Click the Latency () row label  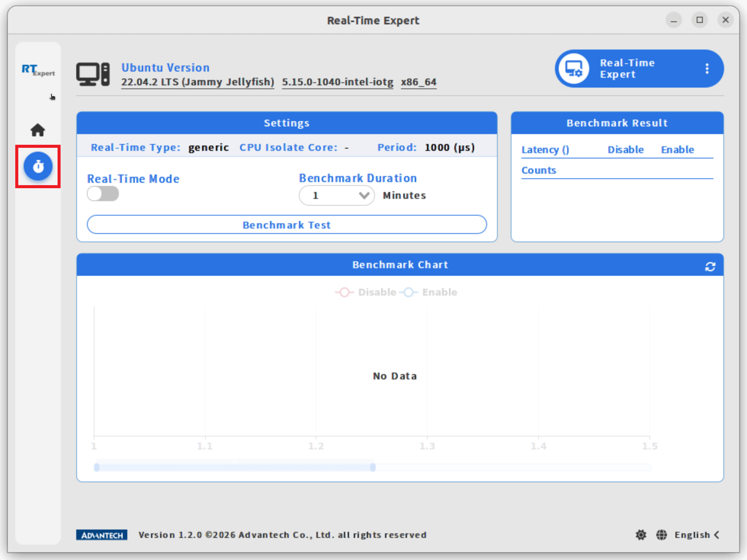point(545,150)
